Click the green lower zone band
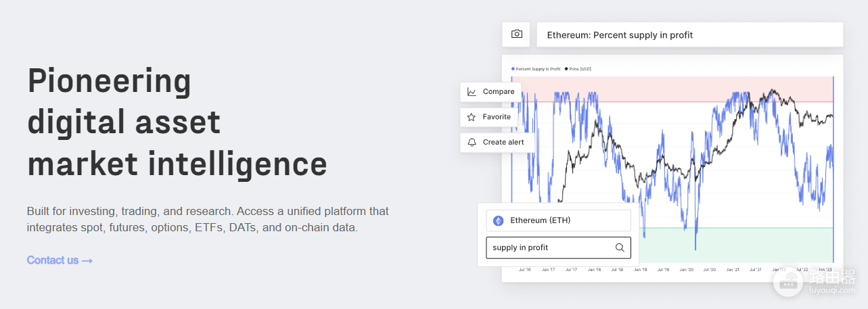 pos(737,244)
